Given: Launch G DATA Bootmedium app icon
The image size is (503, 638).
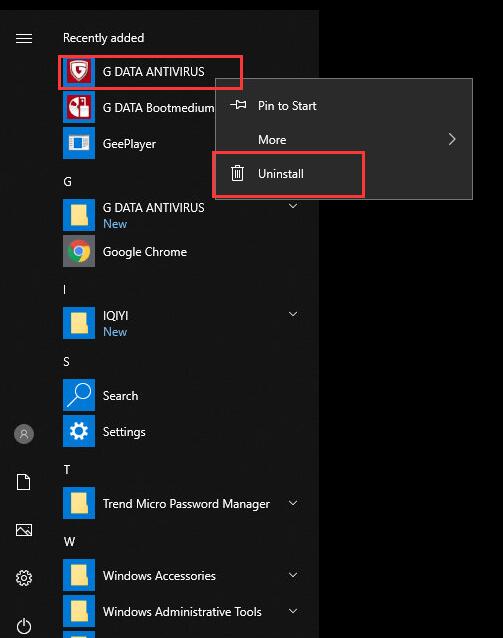Looking at the screenshot, I should (x=79, y=107).
